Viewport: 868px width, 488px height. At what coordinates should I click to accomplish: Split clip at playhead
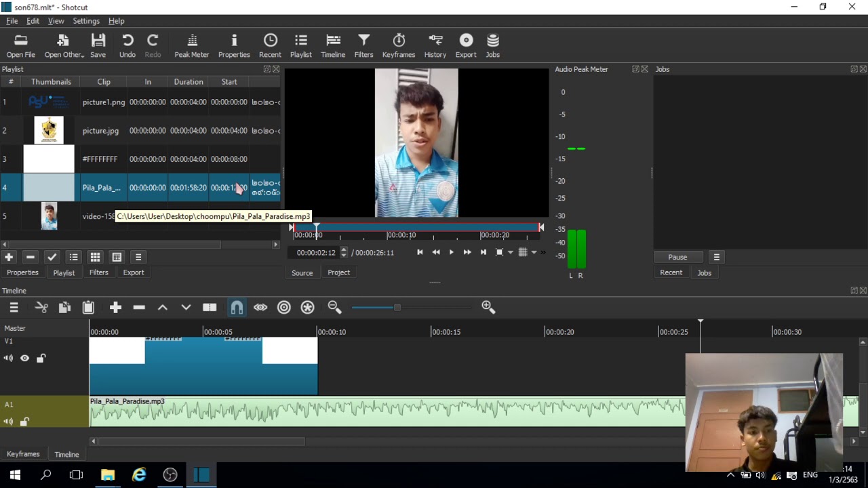(210, 308)
